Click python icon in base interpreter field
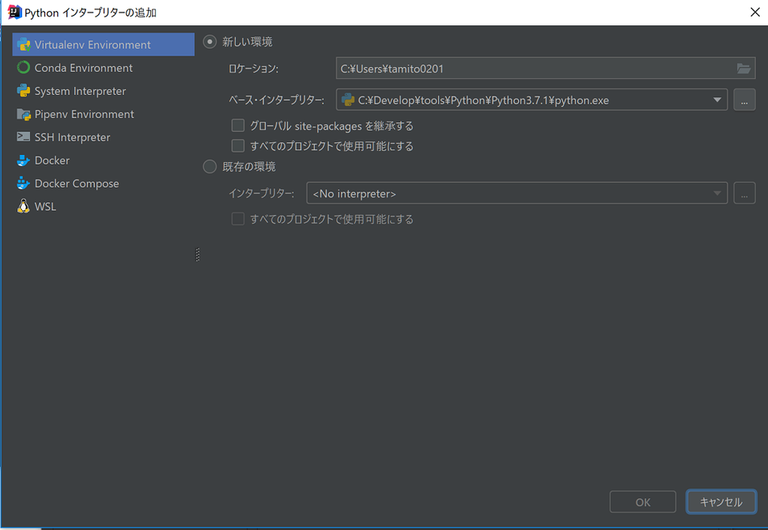 point(348,100)
